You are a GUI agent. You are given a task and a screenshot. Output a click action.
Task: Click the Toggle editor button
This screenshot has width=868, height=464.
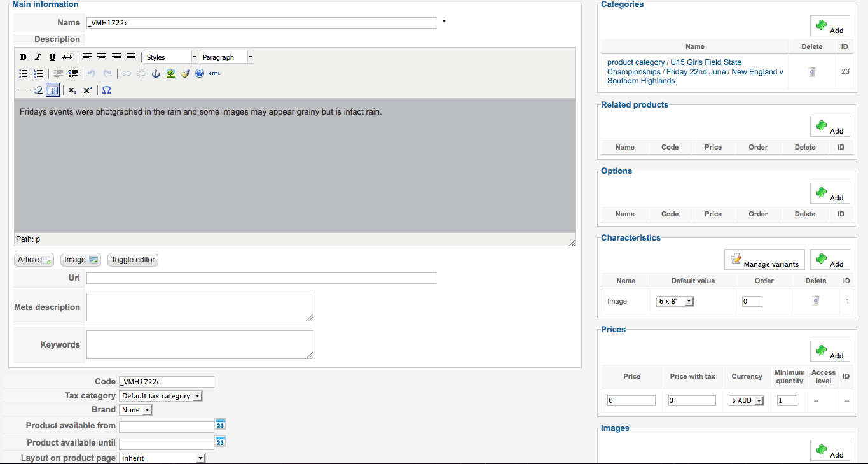133,260
